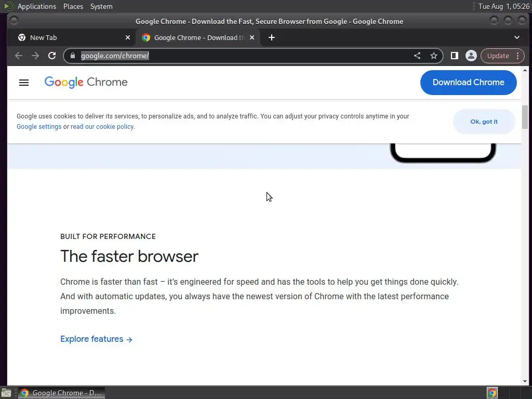Viewport: 532px width, 399px height.
Task: Go back with the browser back arrow
Action: [19, 56]
